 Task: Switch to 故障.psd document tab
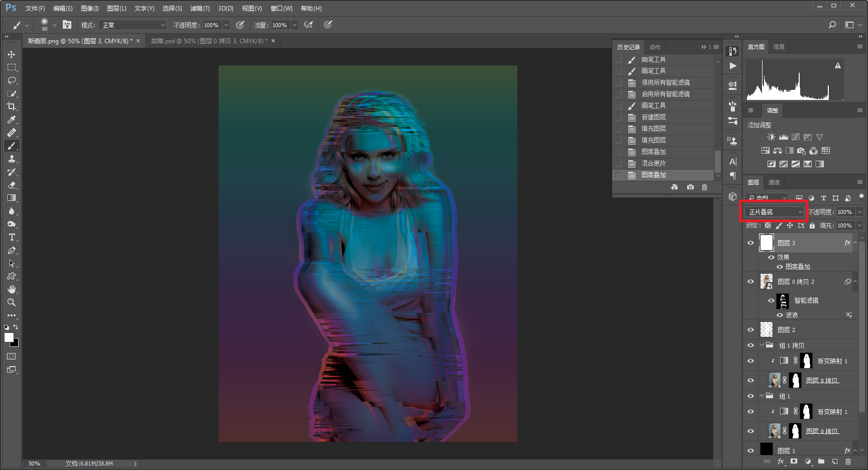[209, 41]
